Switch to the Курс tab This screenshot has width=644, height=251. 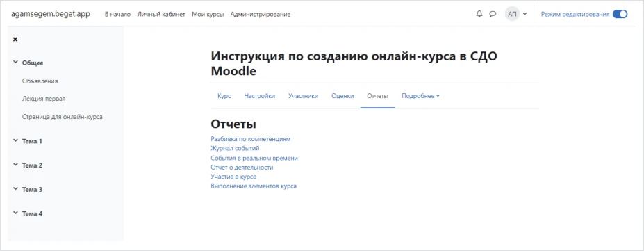(224, 96)
